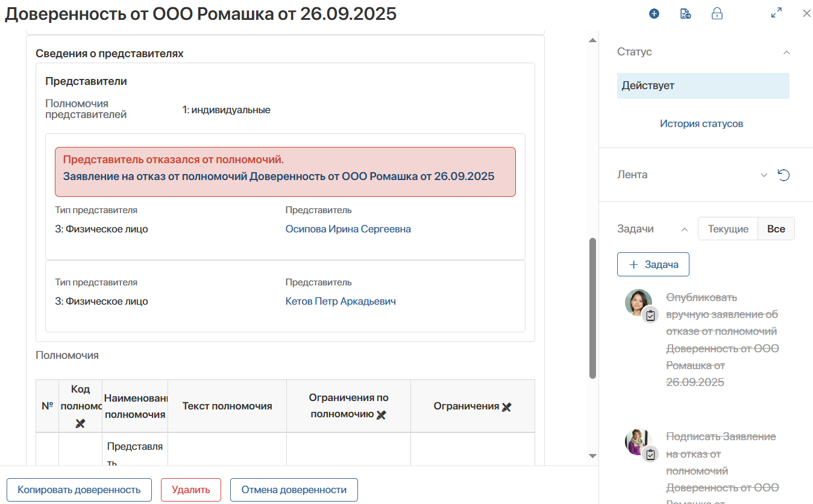Collapse the Статус section

click(786, 52)
